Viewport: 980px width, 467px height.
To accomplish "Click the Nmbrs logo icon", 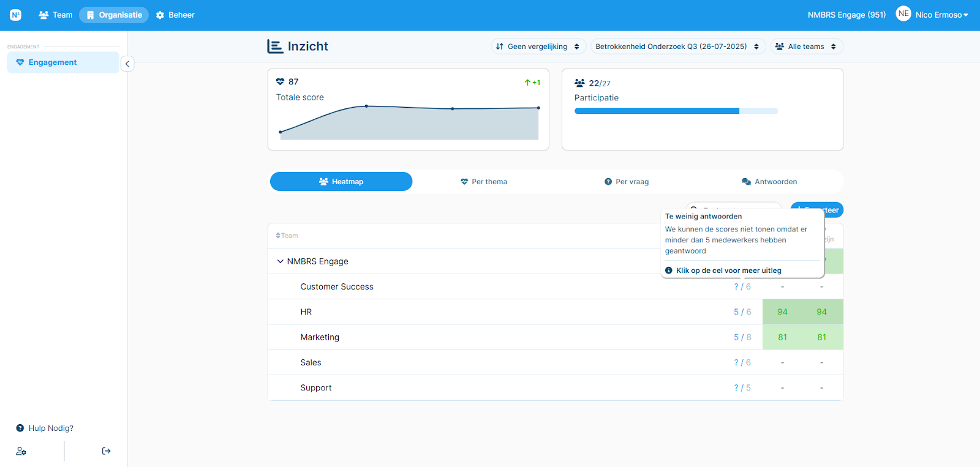I will click(x=15, y=15).
